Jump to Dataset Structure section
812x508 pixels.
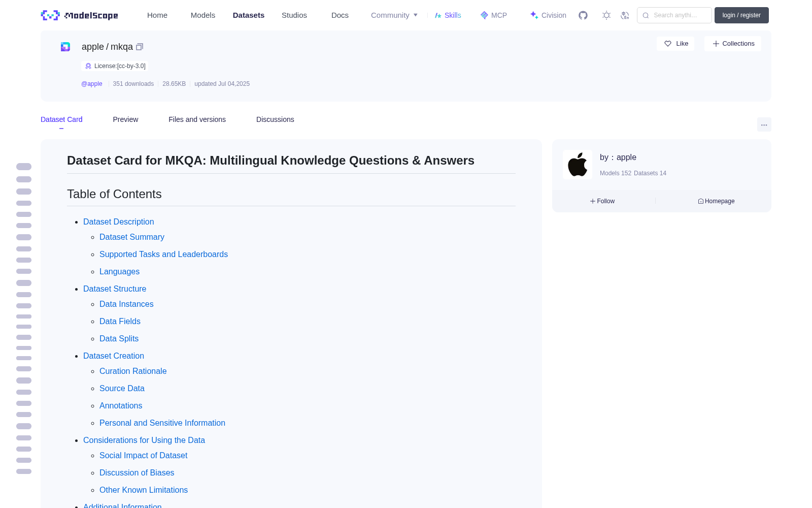click(x=115, y=289)
